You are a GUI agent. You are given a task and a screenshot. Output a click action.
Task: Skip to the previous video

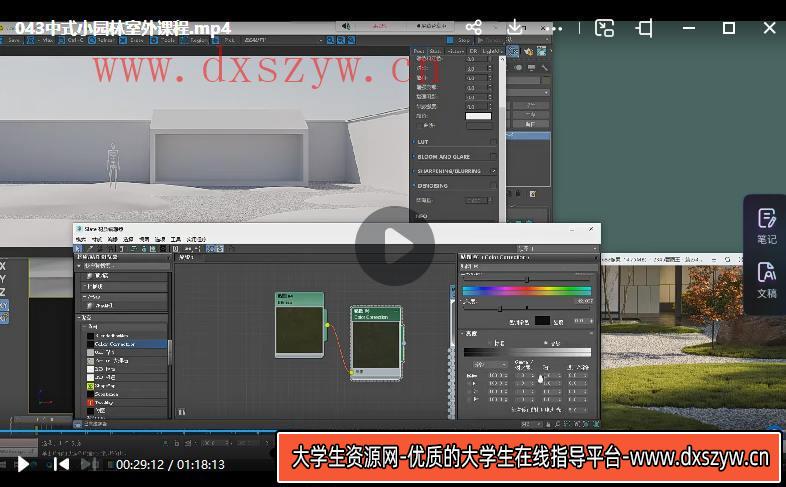61,464
